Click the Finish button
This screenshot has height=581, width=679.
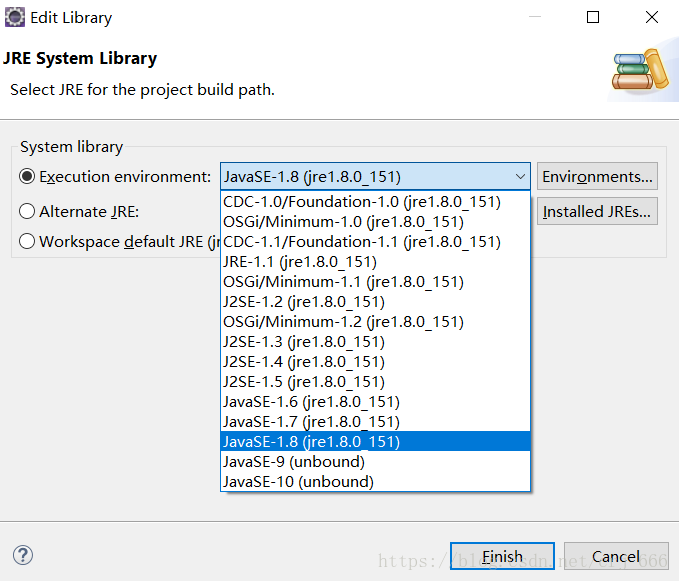pyautogui.click(x=502, y=556)
